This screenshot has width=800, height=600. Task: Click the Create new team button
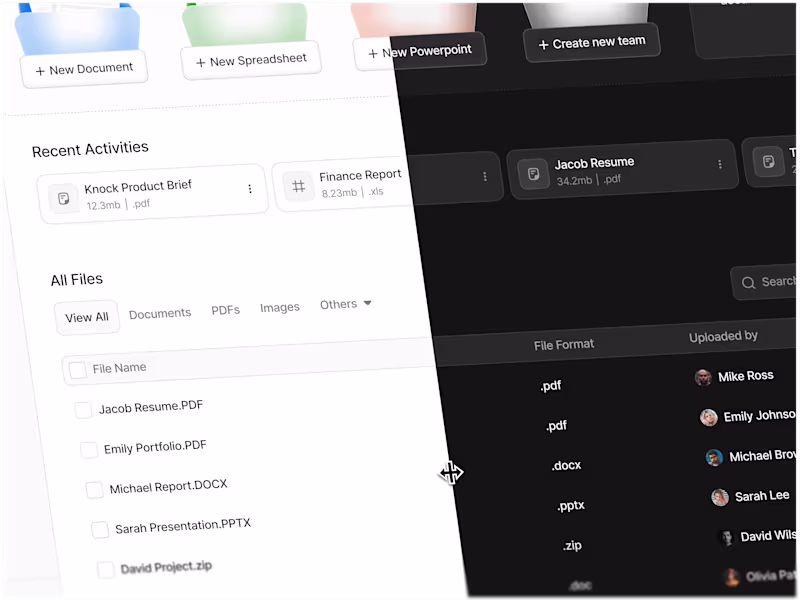pyautogui.click(x=592, y=43)
